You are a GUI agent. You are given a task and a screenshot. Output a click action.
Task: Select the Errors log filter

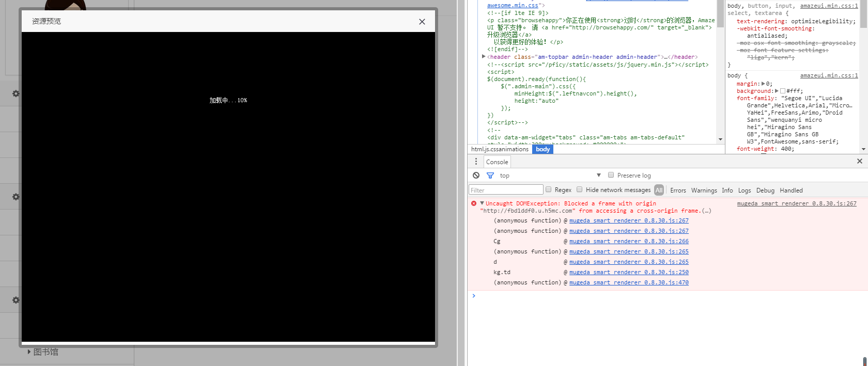(678, 190)
